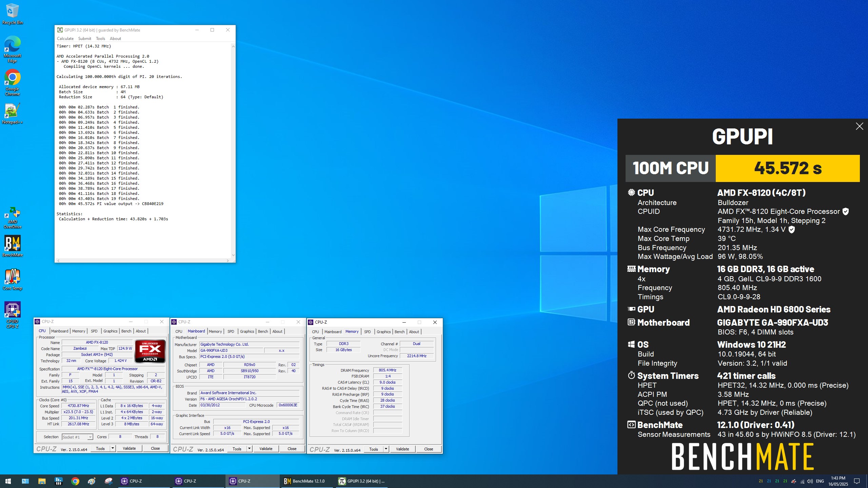Open the volume icon in the system tray
The width and height of the screenshot is (868, 488).
click(x=810, y=481)
